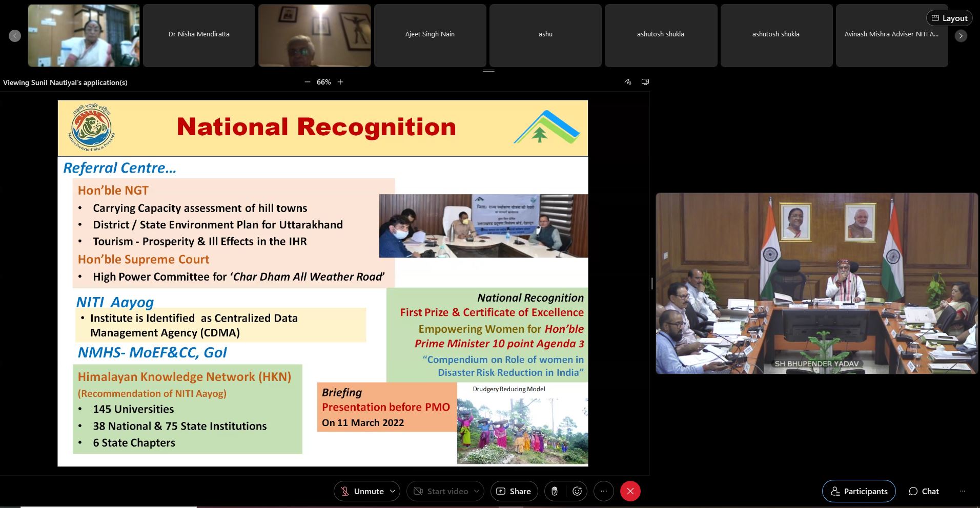Raise hand using the hand icon
Screen dimensions: 980x508
point(554,491)
